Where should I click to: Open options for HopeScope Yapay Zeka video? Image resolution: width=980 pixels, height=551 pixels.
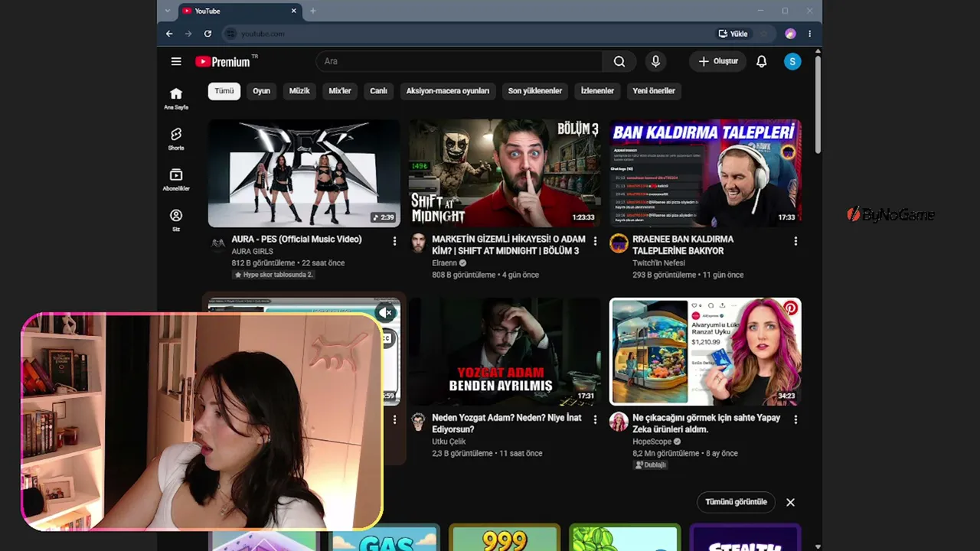coord(795,419)
